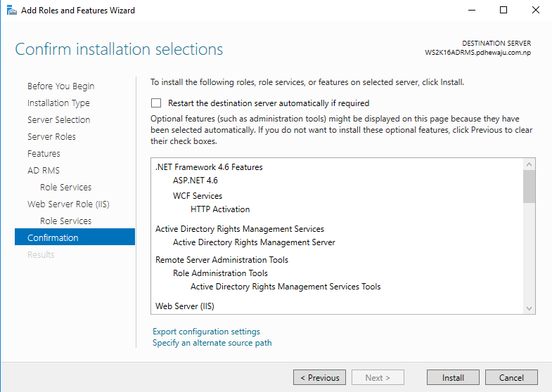The height and width of the screenshot is (392, 552).
Task: Open Role Services under AD RMS
Action: pos(66,188)
